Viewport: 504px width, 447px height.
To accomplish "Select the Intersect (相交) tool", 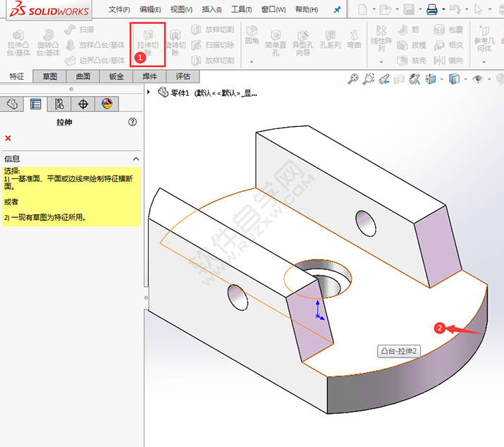I will 448,45.
